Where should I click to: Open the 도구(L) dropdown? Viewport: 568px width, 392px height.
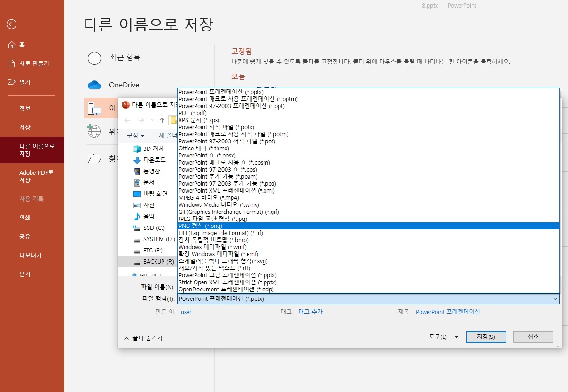(444, 337)
